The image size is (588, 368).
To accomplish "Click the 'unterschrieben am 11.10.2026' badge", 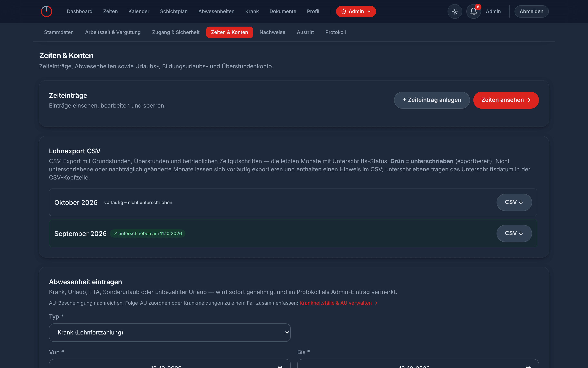I will pos(147,233).
